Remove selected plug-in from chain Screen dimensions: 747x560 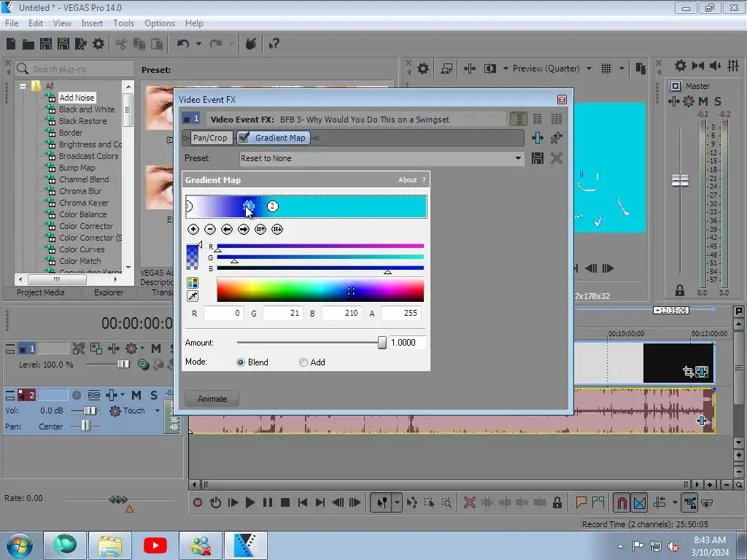556,138
